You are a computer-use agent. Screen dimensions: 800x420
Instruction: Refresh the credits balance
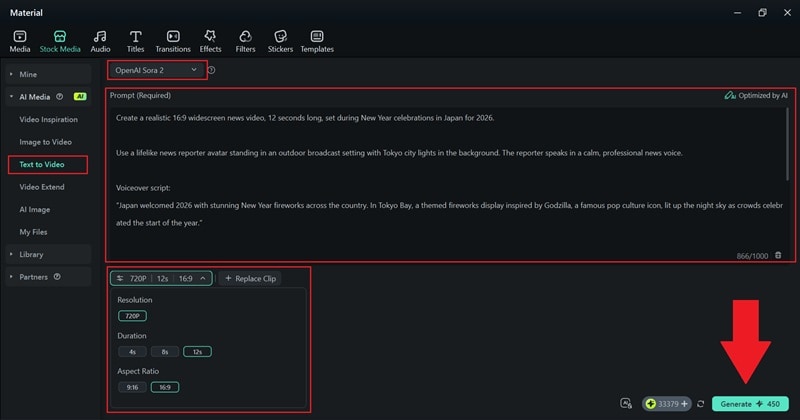(701, 404)
